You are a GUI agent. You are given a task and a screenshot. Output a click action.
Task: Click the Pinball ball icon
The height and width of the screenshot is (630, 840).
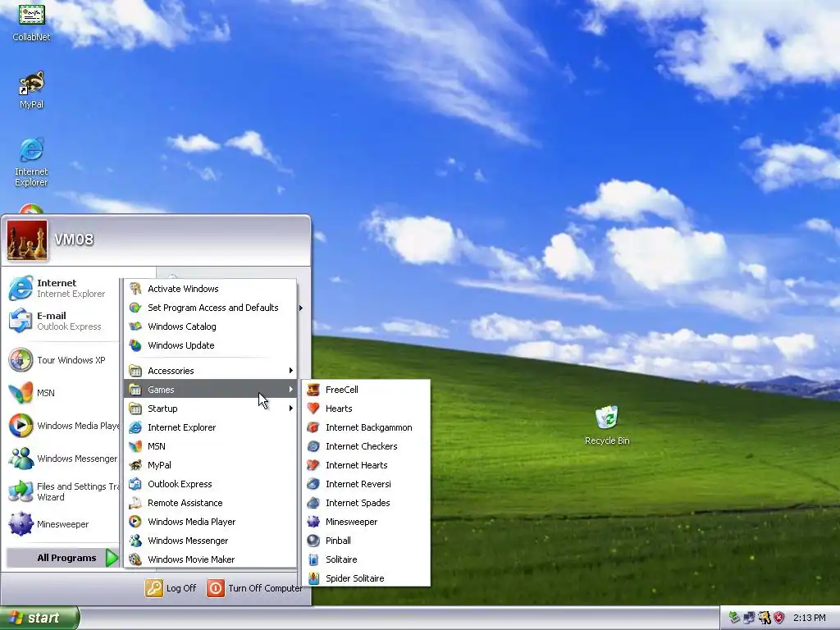(313, 541)
